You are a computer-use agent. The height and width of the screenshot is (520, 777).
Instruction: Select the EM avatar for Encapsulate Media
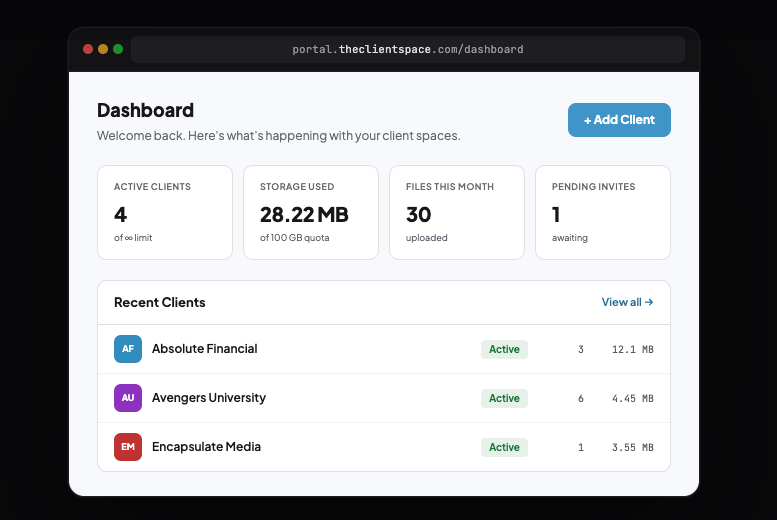click(128, 447)
